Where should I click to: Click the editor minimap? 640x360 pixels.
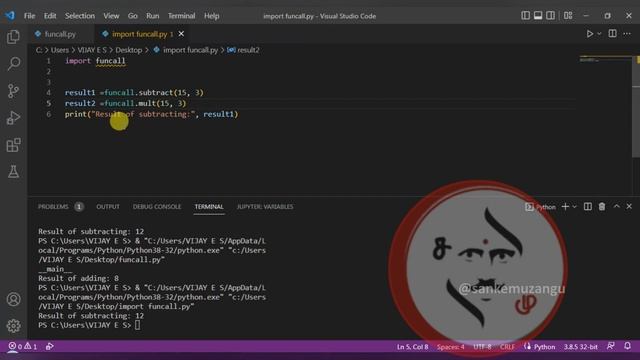[x=605, y=60]
